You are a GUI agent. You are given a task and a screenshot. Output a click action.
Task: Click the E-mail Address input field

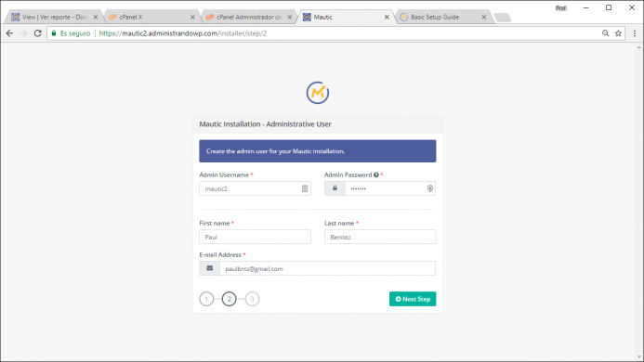[x=327, y=268]
